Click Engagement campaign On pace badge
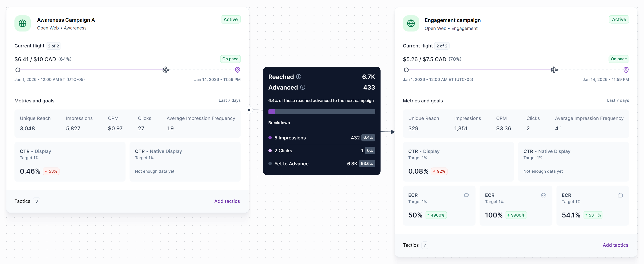 [618, 59]
